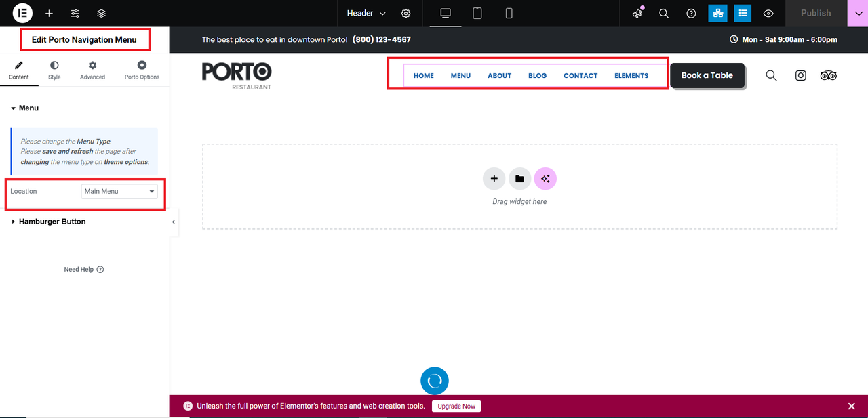Click the Elementor icon in promo banner
This screenshot has width=868, height=418.
pyautogui.click(x=188, y=406)
